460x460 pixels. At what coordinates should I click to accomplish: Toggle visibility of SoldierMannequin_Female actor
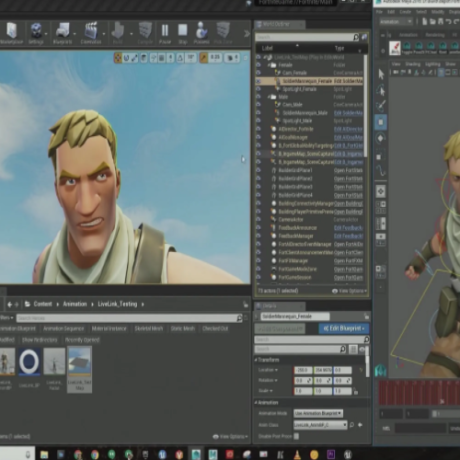(x=259, y=81)
